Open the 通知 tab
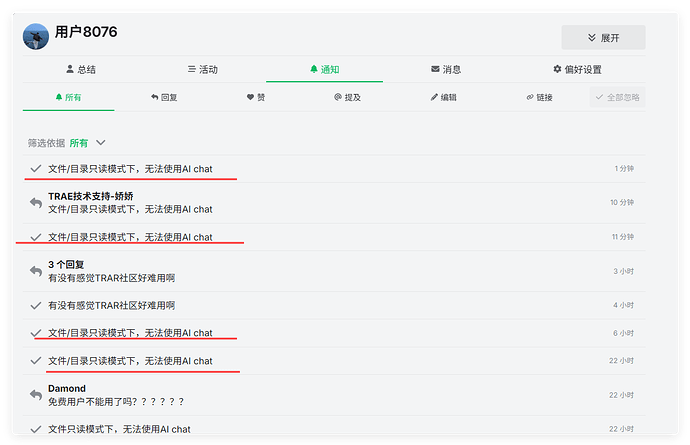Viewport: 690px width, 445px height. [x=324, y=69]
